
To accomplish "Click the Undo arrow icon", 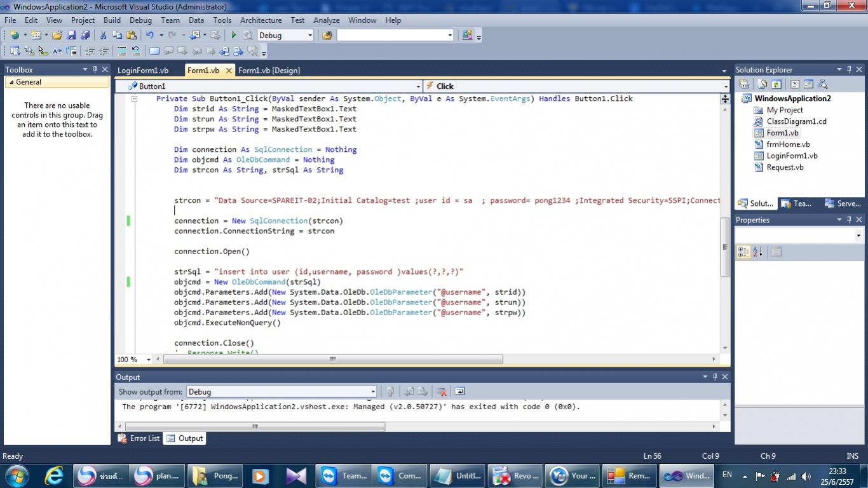I will click(x=149, y=36).
